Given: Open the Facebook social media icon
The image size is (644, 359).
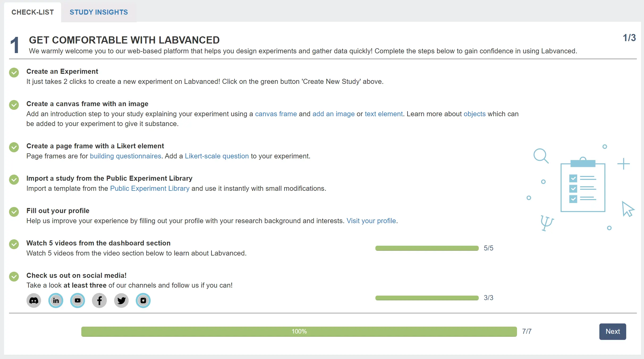Looking at the screenshot, I should [x=99, y=301].
